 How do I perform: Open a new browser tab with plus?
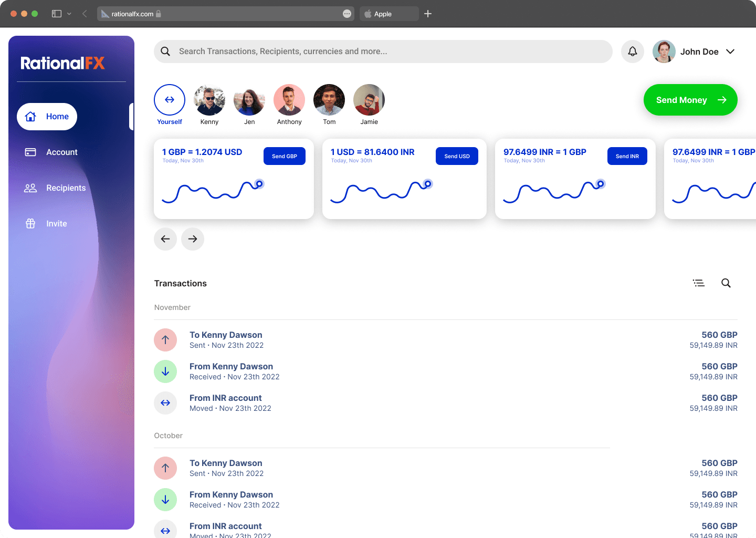tap(428, 14)
